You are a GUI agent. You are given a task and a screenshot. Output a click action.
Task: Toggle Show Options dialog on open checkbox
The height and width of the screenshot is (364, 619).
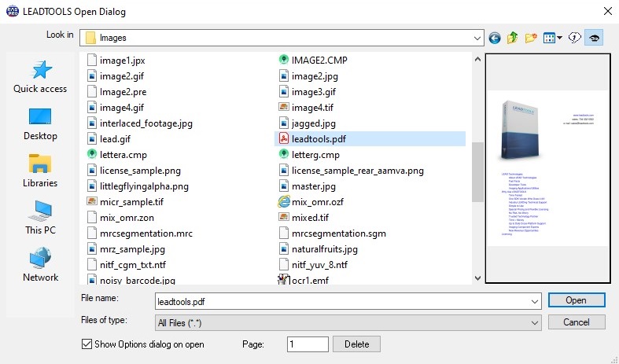(x=87, y=344)
